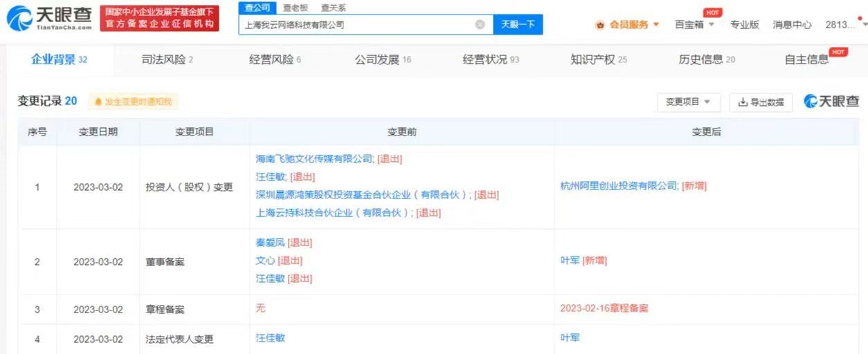Viewport: 868px width, 354px height.
Task: Click the 变更后 column header
Action: click(706, 131)
